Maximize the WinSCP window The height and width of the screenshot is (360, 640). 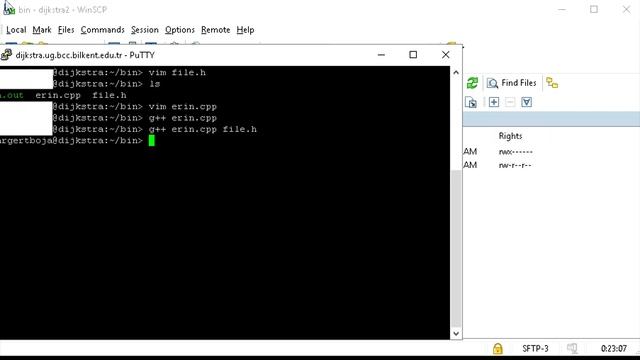tap(594, 9)
